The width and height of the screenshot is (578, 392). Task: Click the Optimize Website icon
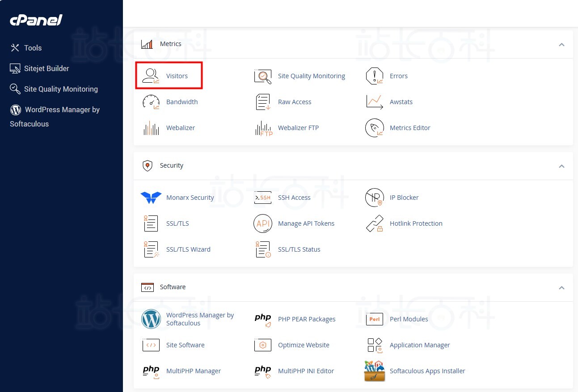[x=263, y=345]
